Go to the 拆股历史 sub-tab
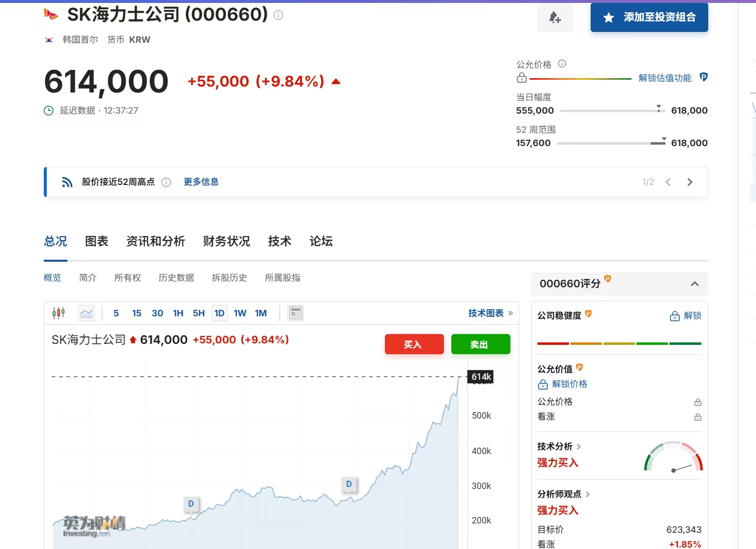This screenshot has width=756, height=549. tap(229, 278)
